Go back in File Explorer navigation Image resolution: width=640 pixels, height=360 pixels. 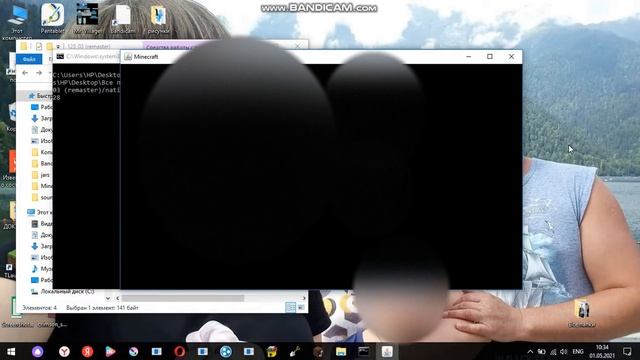pyautogui.click(x=25, y=73)
